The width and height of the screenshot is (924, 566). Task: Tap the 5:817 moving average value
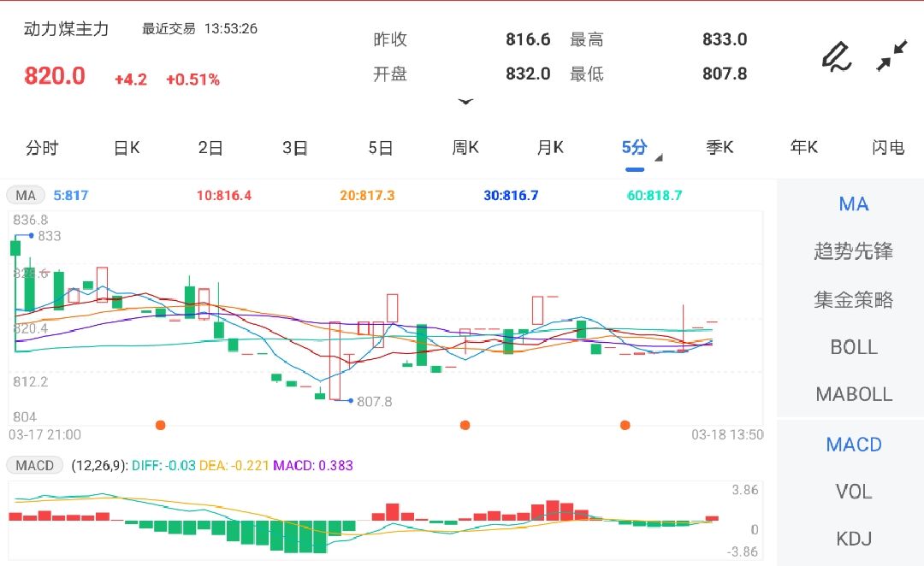click(x=71, y=196)
